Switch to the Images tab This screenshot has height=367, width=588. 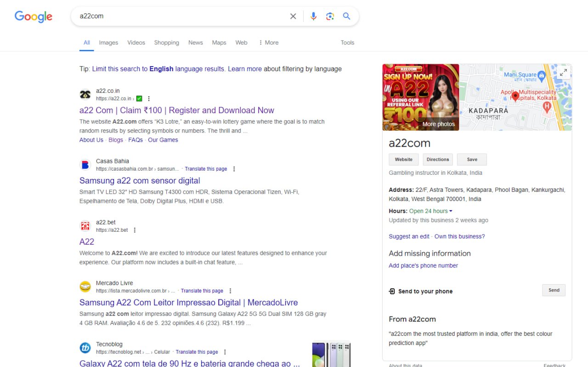(x=108, y=42)
